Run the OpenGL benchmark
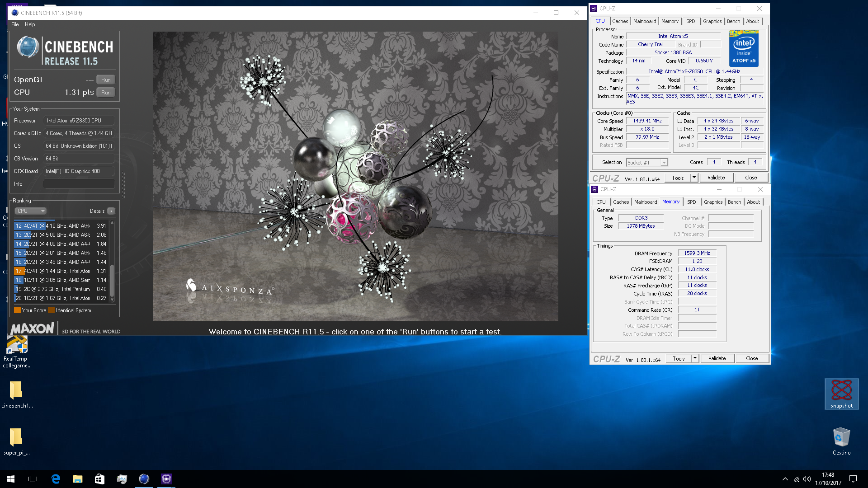868x488 pixels. point(106,80)
